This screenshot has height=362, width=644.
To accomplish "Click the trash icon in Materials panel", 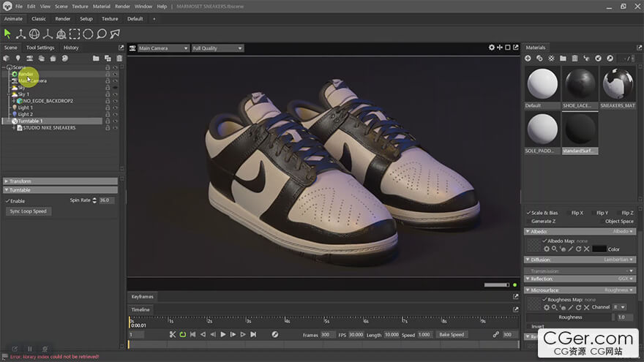I will point(574,58).
